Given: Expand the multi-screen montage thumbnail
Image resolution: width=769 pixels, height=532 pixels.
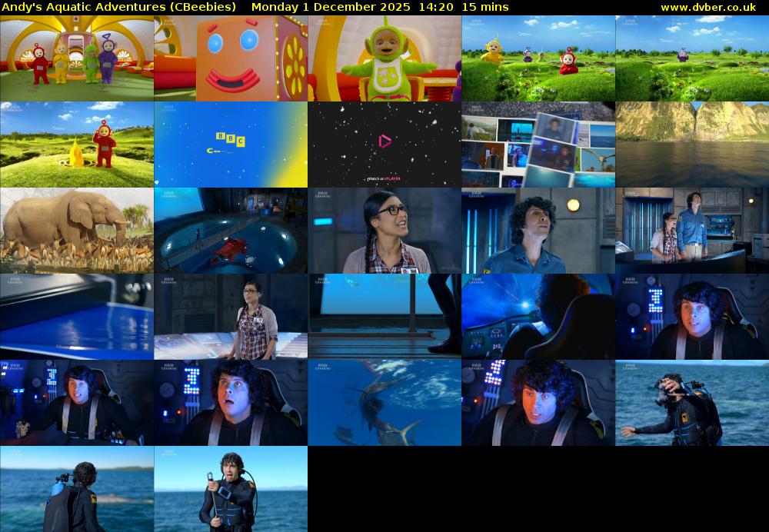Looking at the screenshot, I should click(x=538, y=144).
